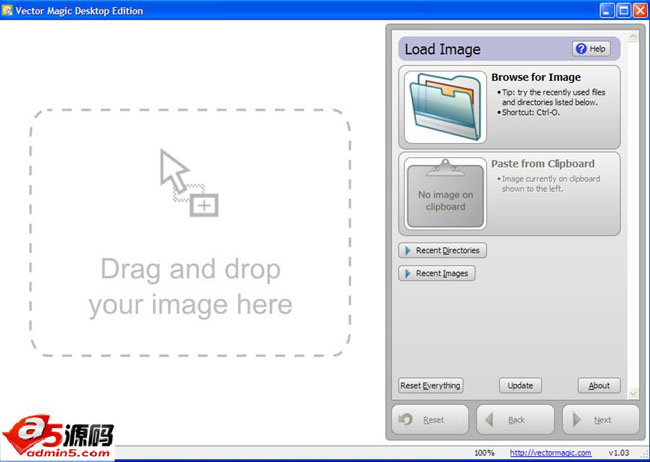
Task: Click the 100% zoom indicator
Action: point(484,453)
